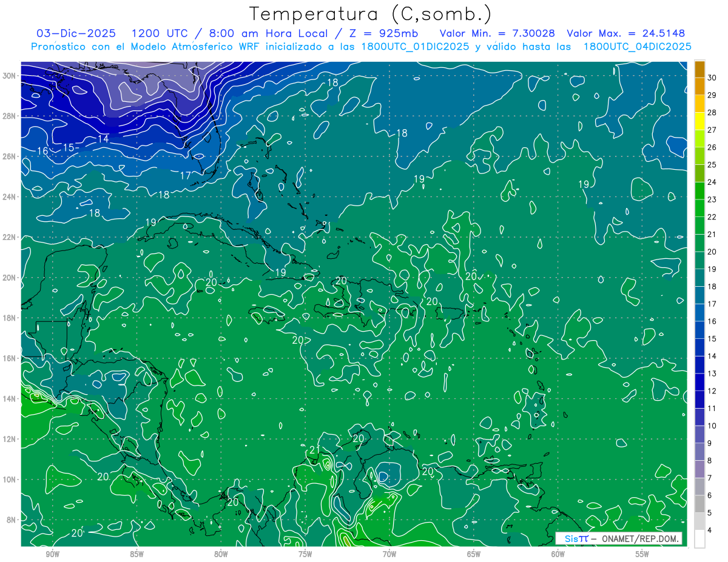The width and height of the screenshot is (728, 562).
Task: Select the date text '03-Dic-2025'
Action: click(76, 33)
